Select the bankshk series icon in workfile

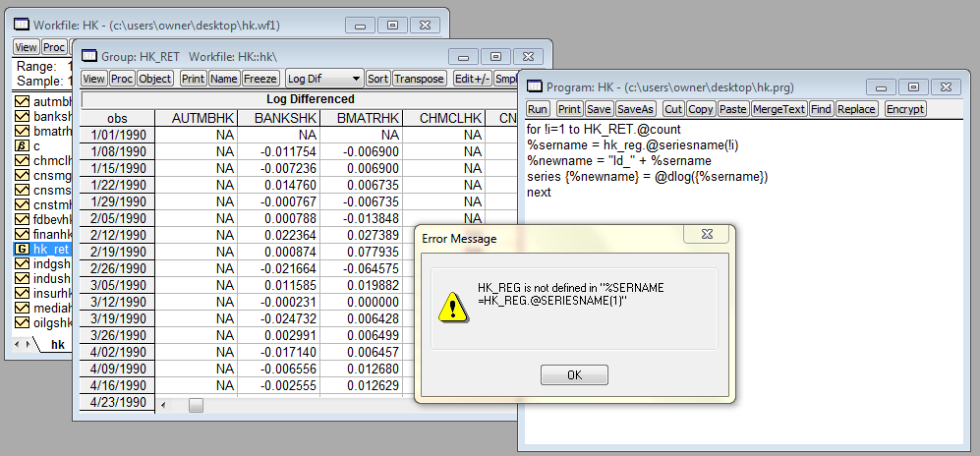23,116
